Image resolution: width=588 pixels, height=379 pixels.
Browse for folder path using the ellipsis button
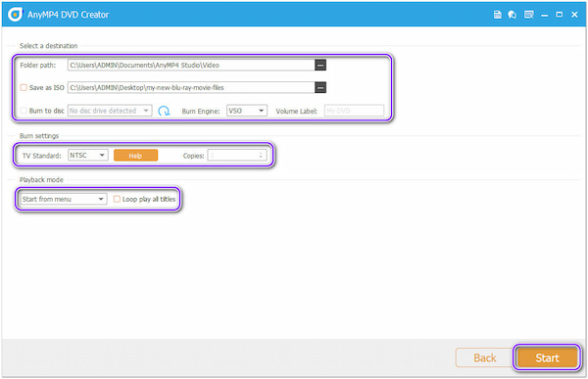(x=320, y=65)
